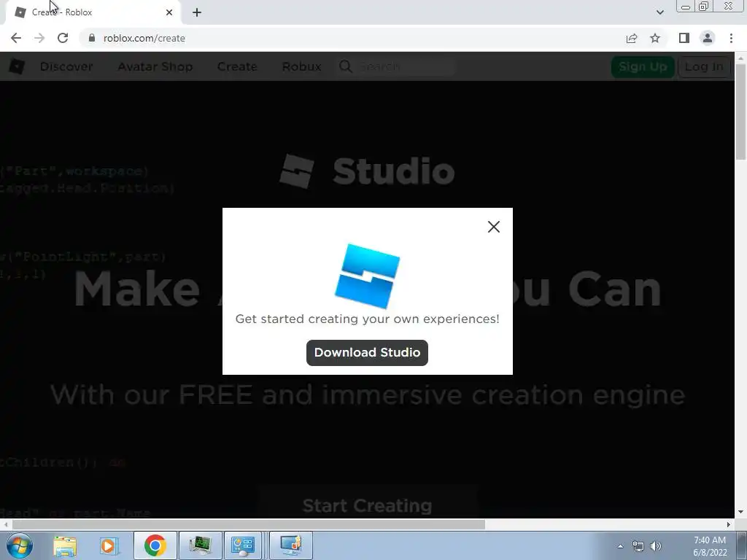Go back to the previous page
The width and height of the screenshot is (747, 560).
16,38
